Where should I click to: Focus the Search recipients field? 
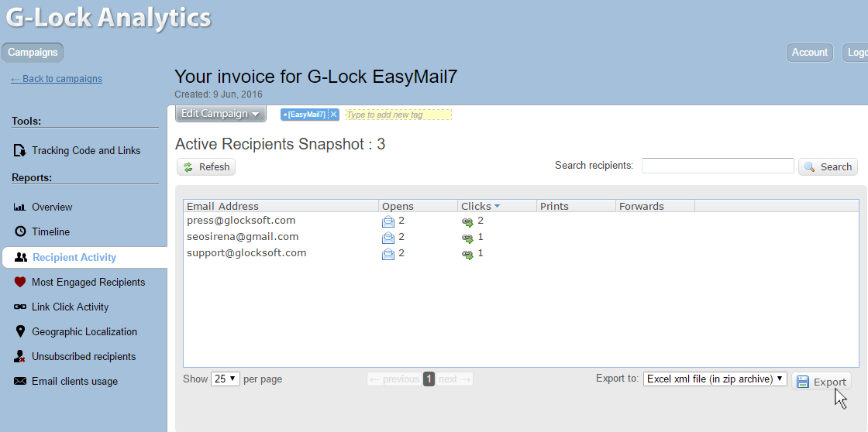click(x=718, y=166)
